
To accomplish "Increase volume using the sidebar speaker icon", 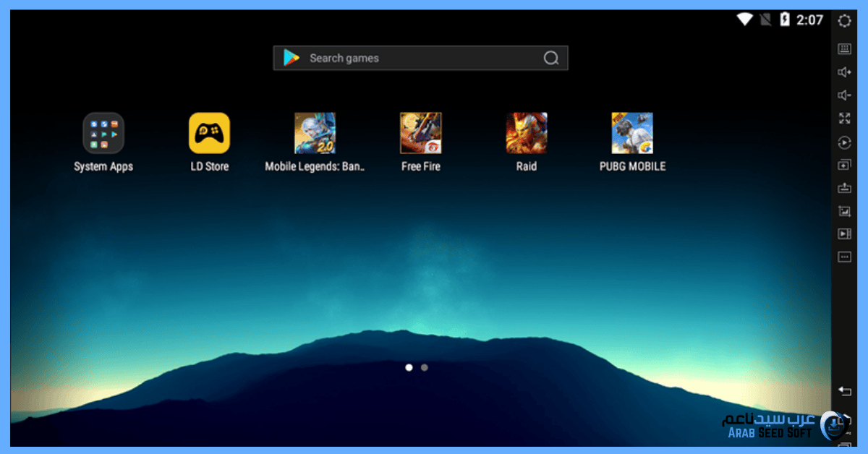I will [x=844, y=72].
